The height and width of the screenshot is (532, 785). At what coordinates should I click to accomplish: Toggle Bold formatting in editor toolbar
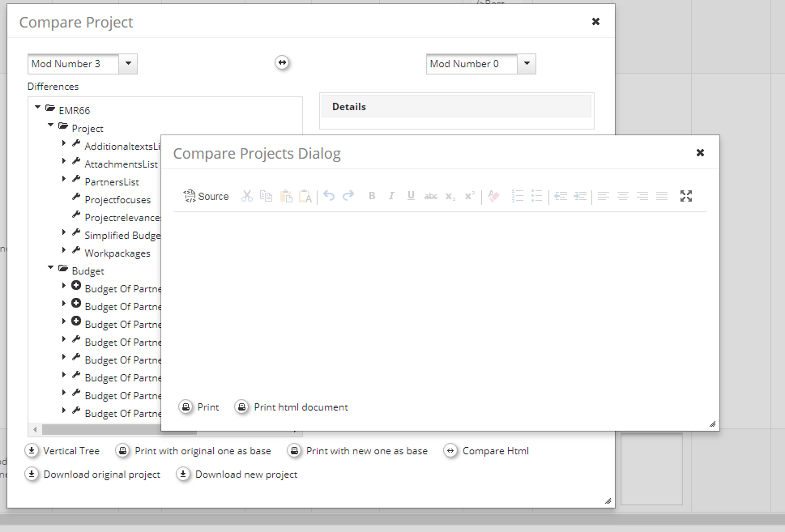[x=372, y=196]
